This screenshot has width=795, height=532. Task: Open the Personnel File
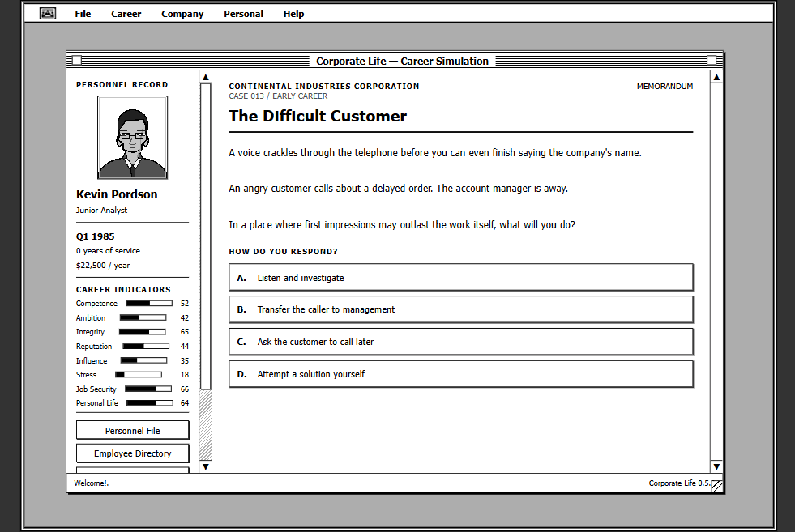132,430
